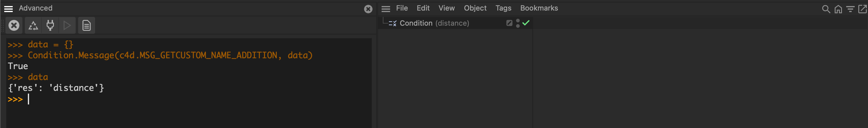Click the plug icon in console toolbar
This screenshot has width=868, height=128.
50,26
